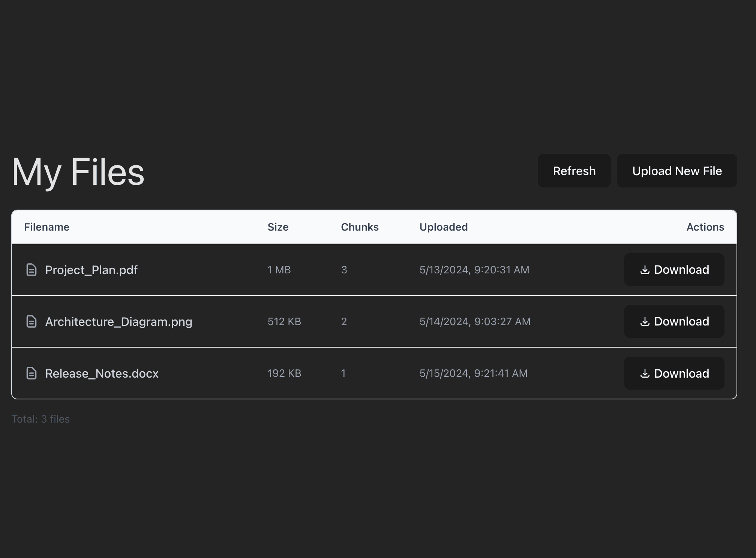
Task: Click the 1 MB size value
Action: [279, 270]
